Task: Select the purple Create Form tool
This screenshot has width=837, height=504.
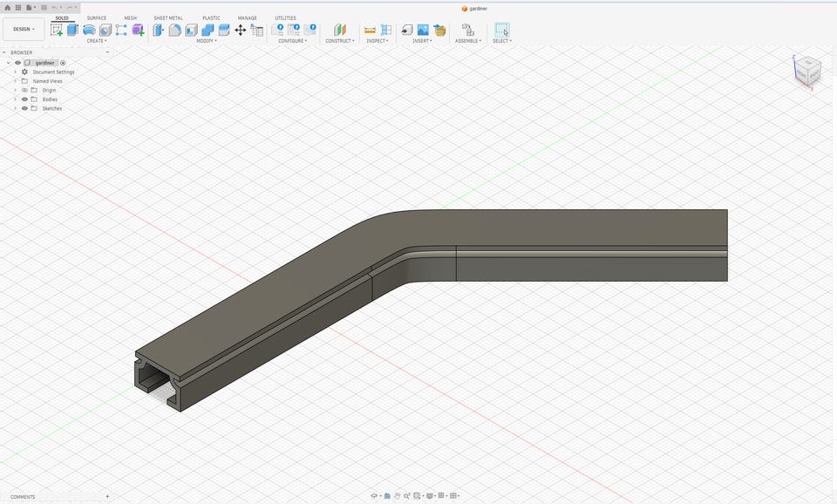Action: (x=138, y=30)
